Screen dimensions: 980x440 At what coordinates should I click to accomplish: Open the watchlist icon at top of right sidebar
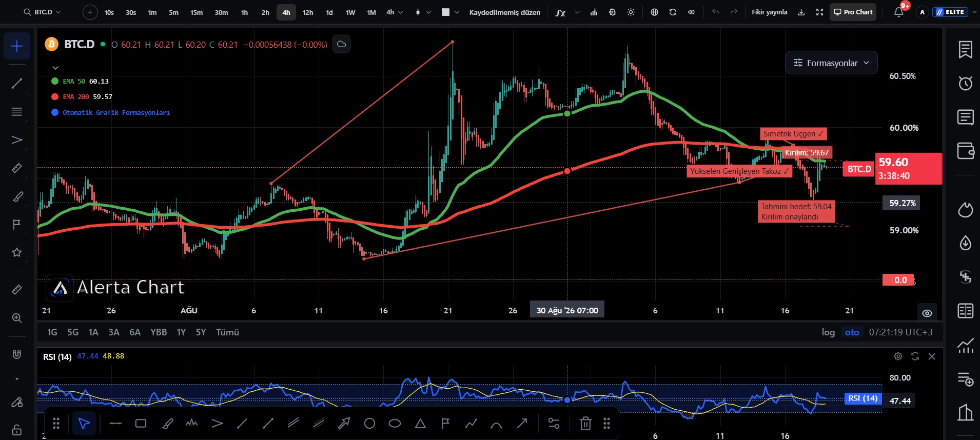click(x=965, y=50)
